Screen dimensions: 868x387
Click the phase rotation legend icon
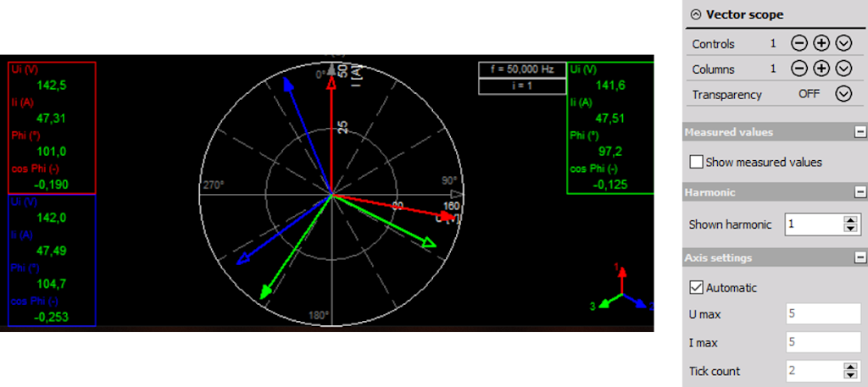(622, 289)
